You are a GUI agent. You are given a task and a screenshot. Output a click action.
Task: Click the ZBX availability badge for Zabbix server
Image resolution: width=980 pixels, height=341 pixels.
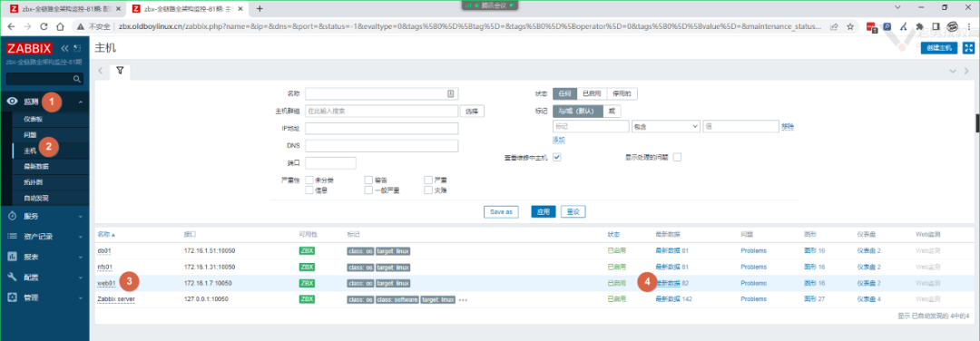307,299
